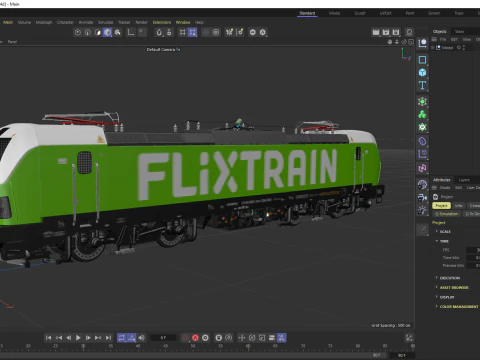This screenshot has height=360, width=480.
Task: Open the Extensions menu
Action: pyautogui.click(x=162, y=22)
